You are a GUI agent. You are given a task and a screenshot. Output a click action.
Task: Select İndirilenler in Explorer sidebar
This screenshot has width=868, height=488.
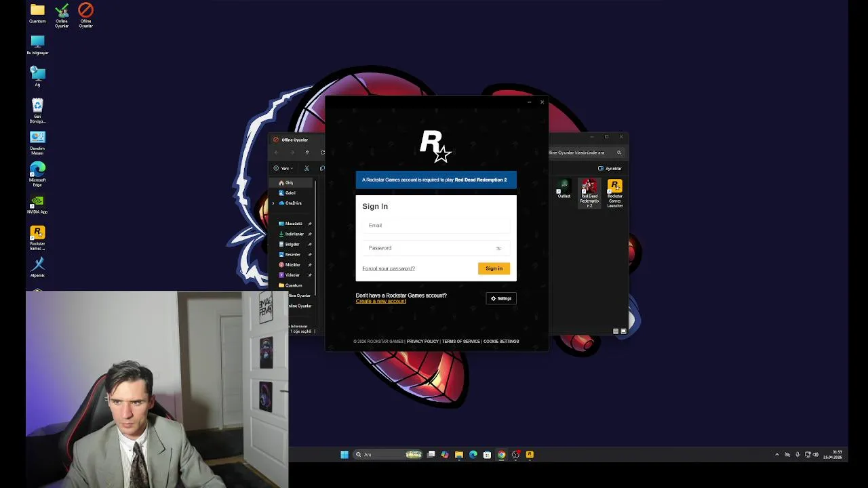(292, 234)
